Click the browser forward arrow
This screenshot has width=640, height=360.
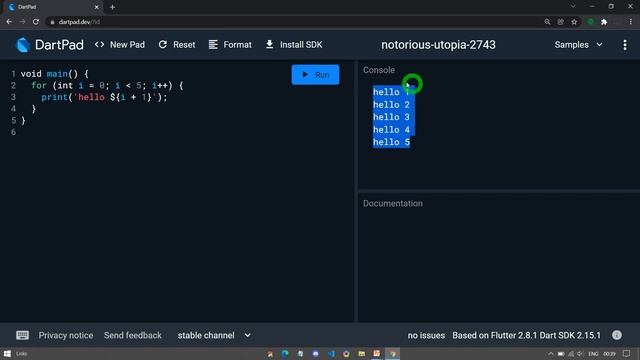click(x=22, y=22)
